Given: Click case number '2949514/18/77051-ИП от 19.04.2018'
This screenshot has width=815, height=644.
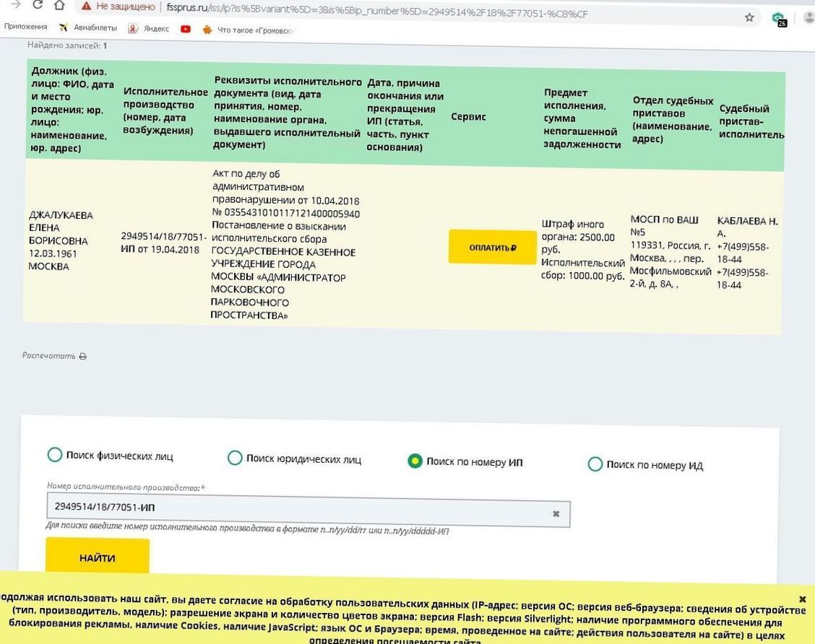Looking at the screenshot, I should click(163, 243).
